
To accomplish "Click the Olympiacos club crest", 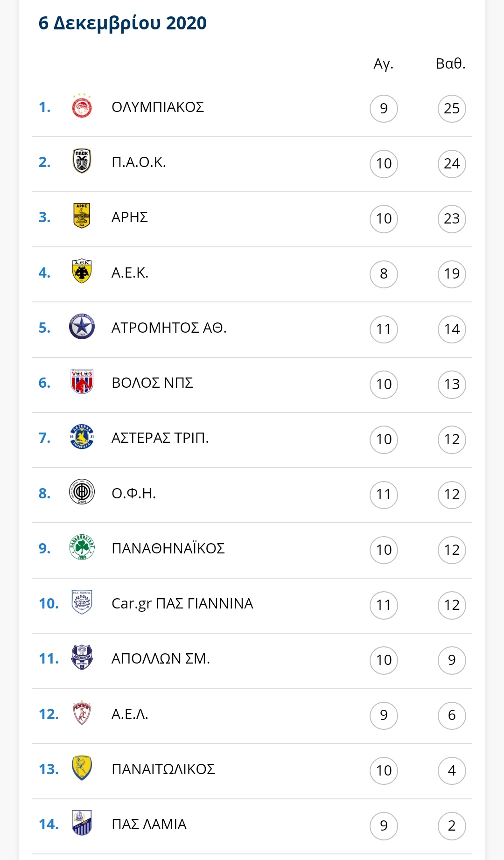I will 82,106.
